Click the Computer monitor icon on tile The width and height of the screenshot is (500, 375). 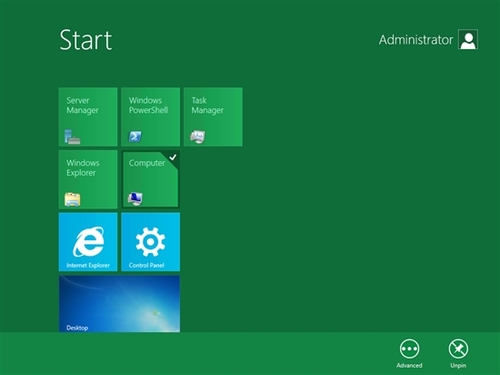tap(135, 199)
